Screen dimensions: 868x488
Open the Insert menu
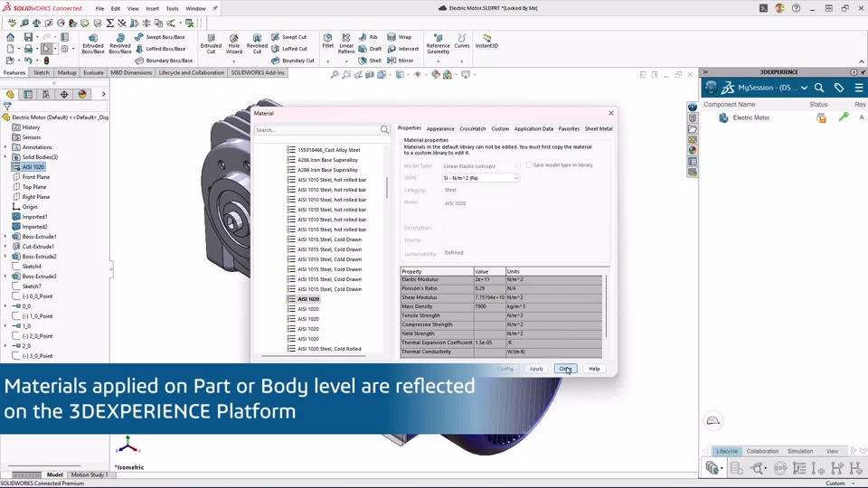152,8
